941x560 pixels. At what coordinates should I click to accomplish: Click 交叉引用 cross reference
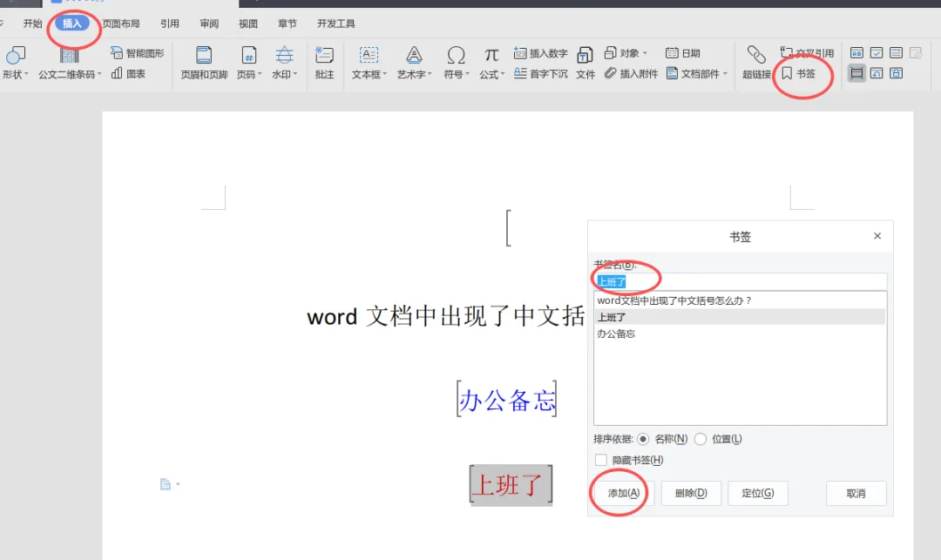tap(807, 53)
